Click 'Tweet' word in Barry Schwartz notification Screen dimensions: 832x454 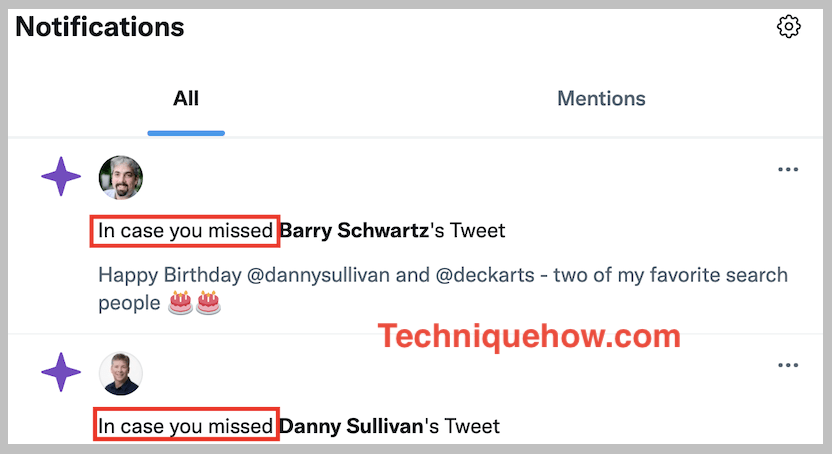[x=478, y=231]
